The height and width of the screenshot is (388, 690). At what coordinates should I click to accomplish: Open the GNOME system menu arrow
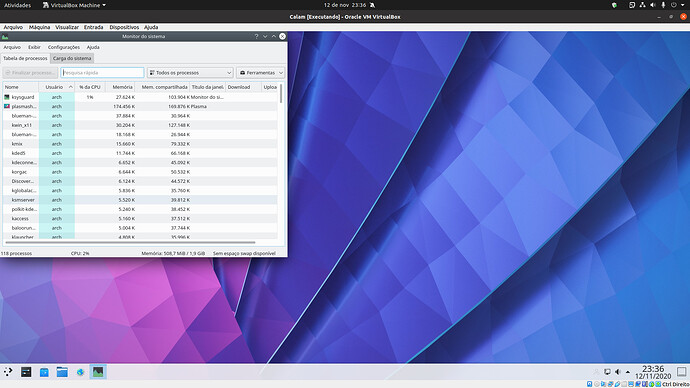click(683, 5)
